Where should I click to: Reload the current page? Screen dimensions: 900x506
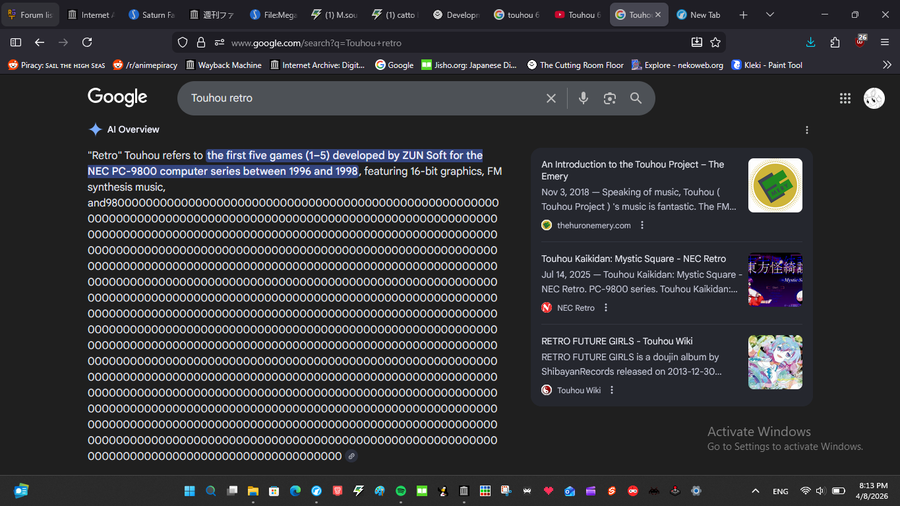(87, 42)
